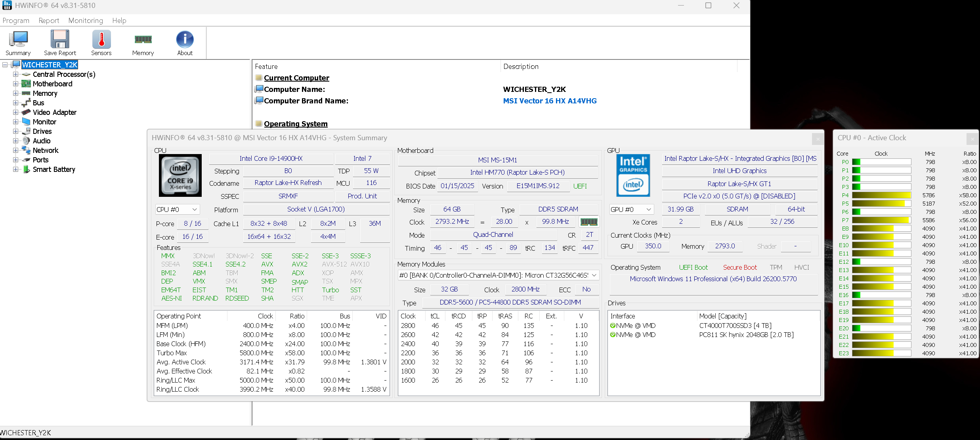Viewport: 980px width, 440px height.
Task: Open the CPU #0 selector dropdown
Action: click(177, 210)
